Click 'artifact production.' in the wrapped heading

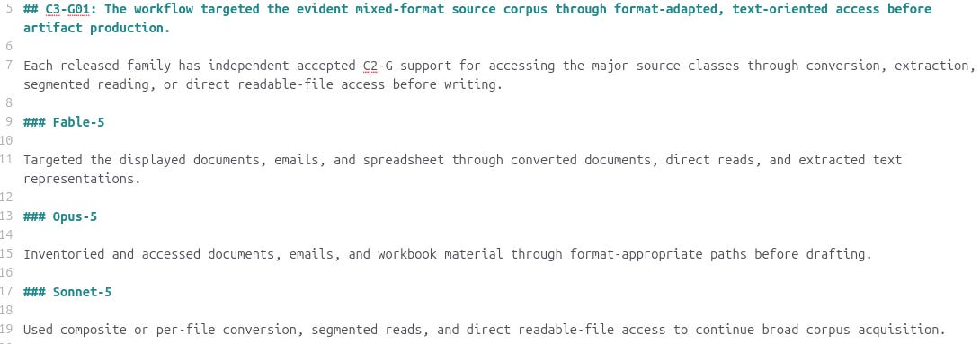pyautogui.click(x=96, y=28)
